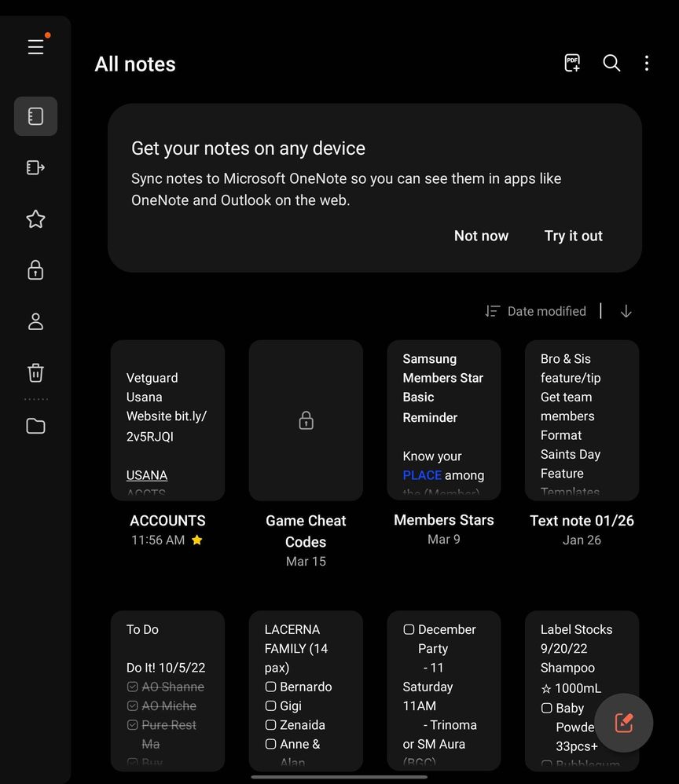
Task: Create a new note with compose button
Action: coord(624,723)
